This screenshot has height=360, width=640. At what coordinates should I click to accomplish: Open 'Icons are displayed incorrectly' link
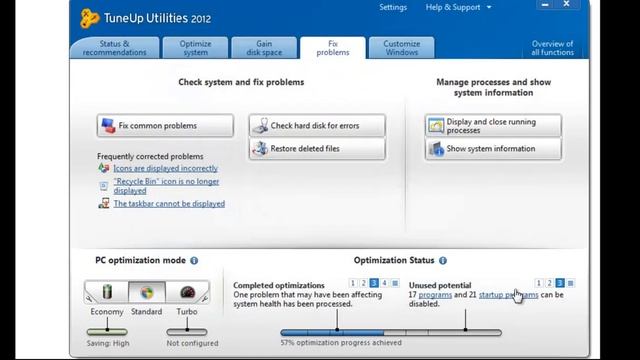(165, 168)
